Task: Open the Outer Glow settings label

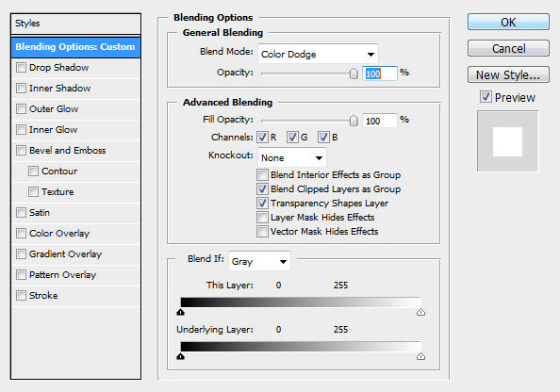Action: pos(54,109)
